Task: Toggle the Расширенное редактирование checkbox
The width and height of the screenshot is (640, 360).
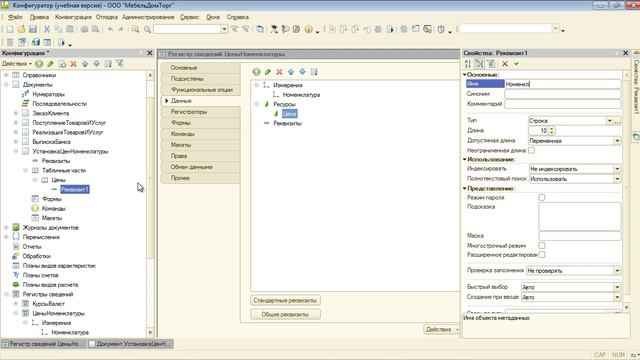Action: click(x=542, y=254)
